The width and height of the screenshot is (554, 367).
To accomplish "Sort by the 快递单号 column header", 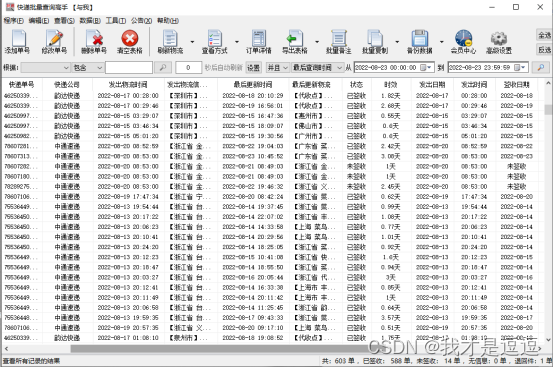I will [22, 84].
